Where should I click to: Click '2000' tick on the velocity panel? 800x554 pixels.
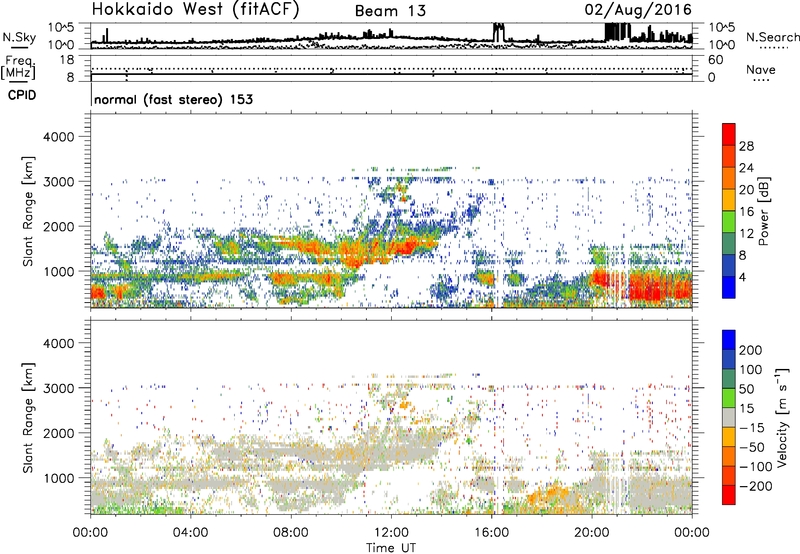(x=59, y=433)
